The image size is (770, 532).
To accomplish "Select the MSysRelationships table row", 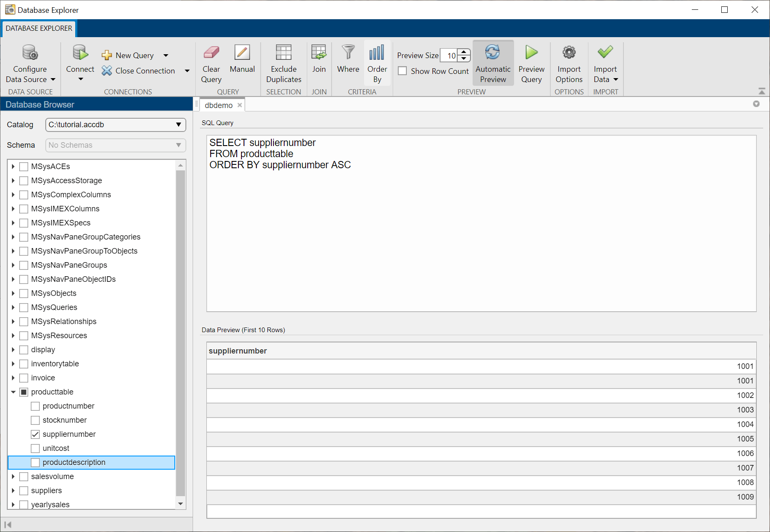I will 91,322.
